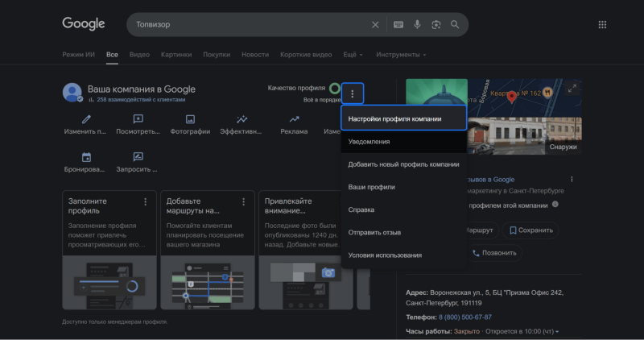The width and height of the screenshot is (644, 340).
Task: Click the Заполните профиль card
Action: pyautogui.click(x=109, y=250)
